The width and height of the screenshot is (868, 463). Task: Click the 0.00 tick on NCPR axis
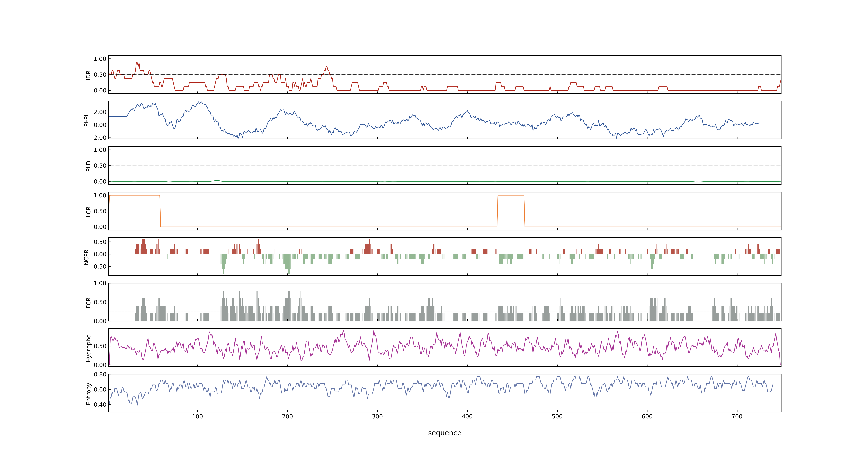[100, 254]
